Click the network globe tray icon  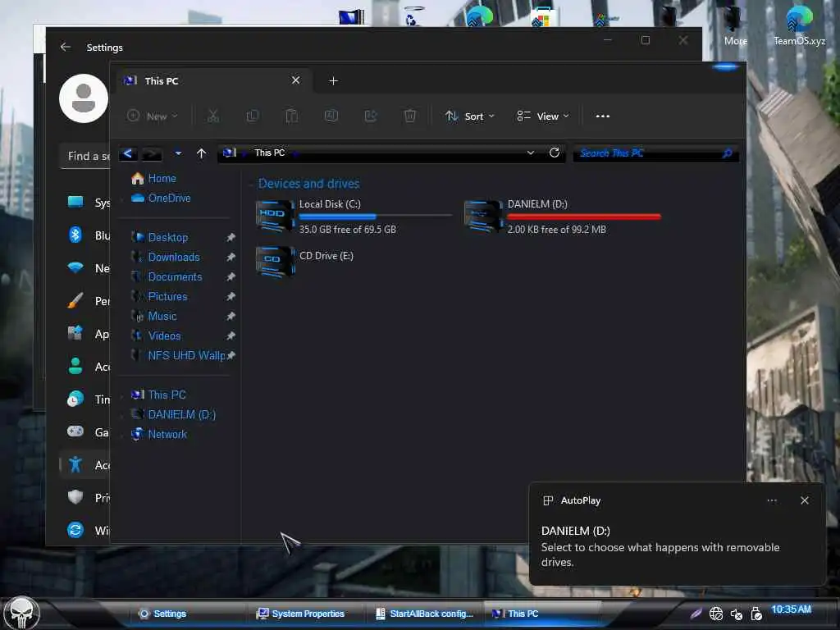[716, 614]
